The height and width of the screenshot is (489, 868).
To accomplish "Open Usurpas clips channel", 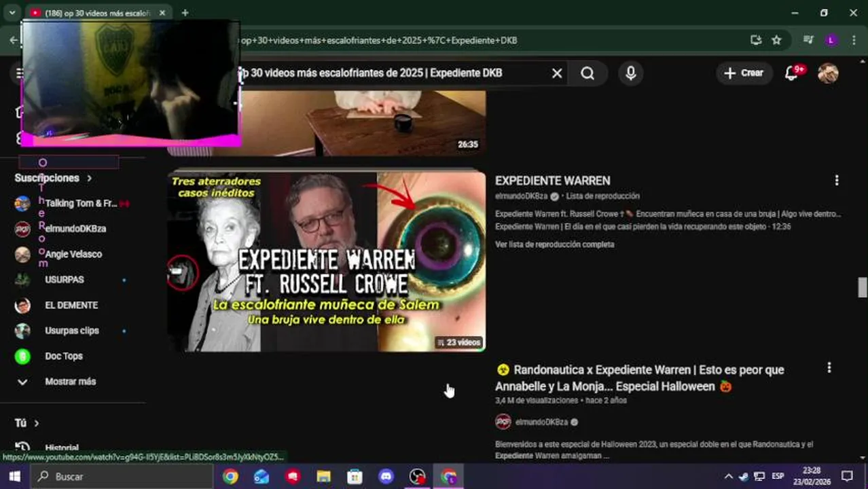I will 73,331.
